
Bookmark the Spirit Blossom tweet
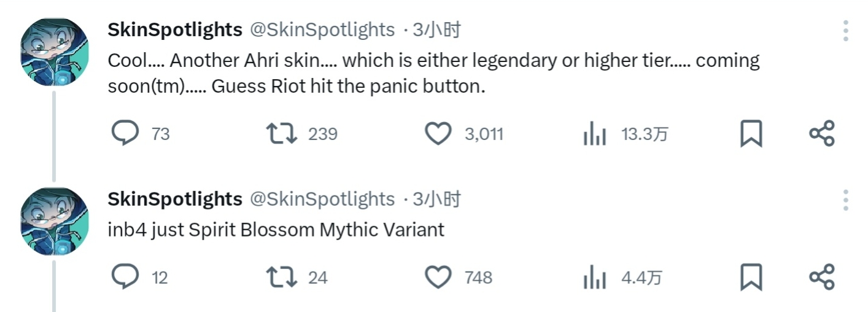(x=751, y=278)
